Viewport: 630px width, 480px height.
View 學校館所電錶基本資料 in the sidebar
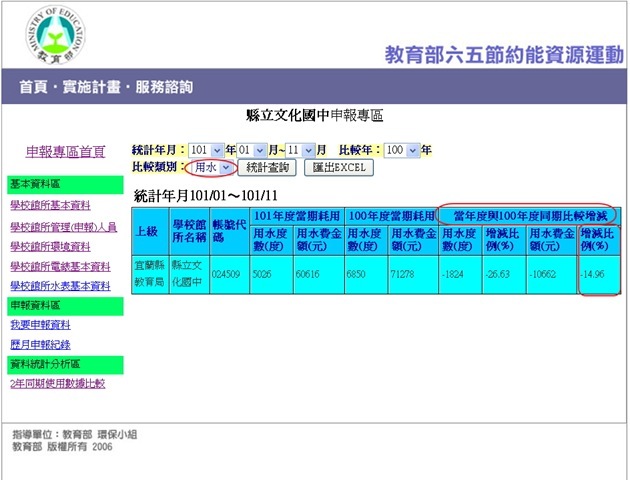pyautogui.click(x=60, y=267)
